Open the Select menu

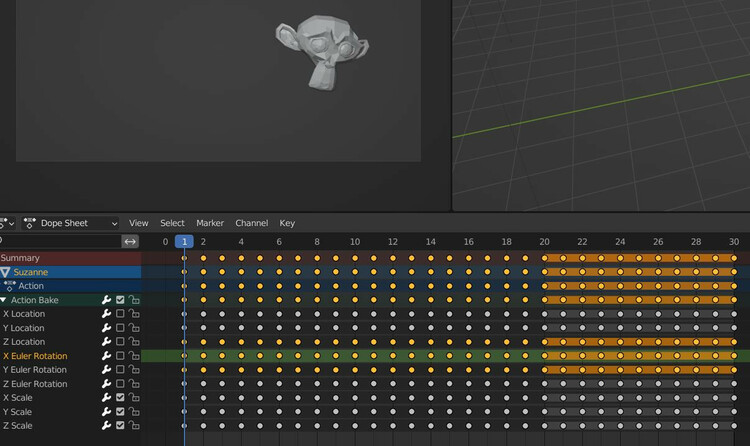(x=172, y=223)
